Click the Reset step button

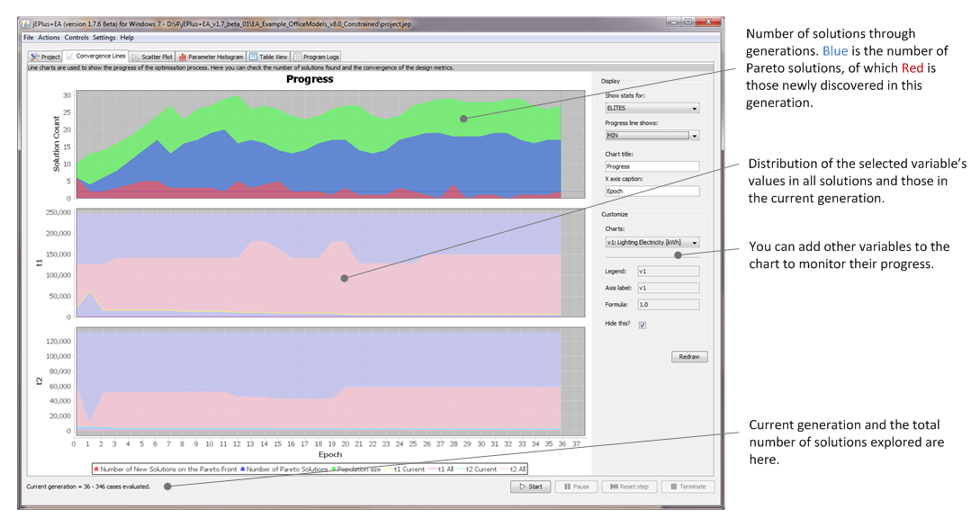coord(629,487)
